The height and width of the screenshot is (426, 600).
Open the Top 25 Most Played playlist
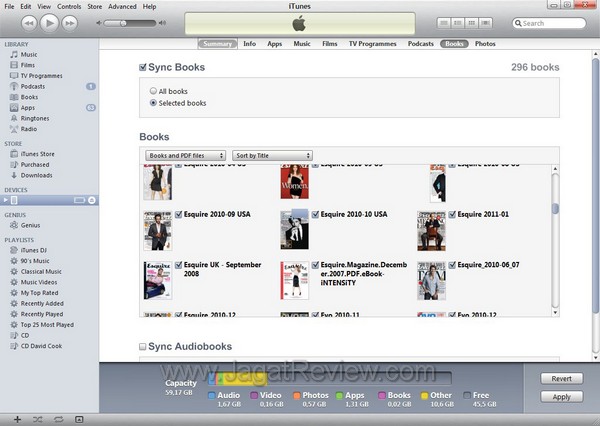click(x=47, y=325)
